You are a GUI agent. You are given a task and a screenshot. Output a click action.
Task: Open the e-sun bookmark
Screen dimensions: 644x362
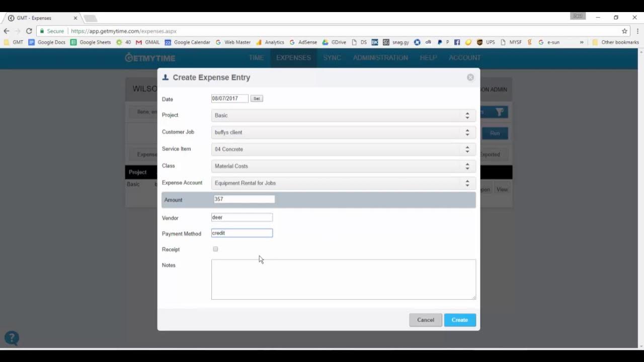point(549,42)
